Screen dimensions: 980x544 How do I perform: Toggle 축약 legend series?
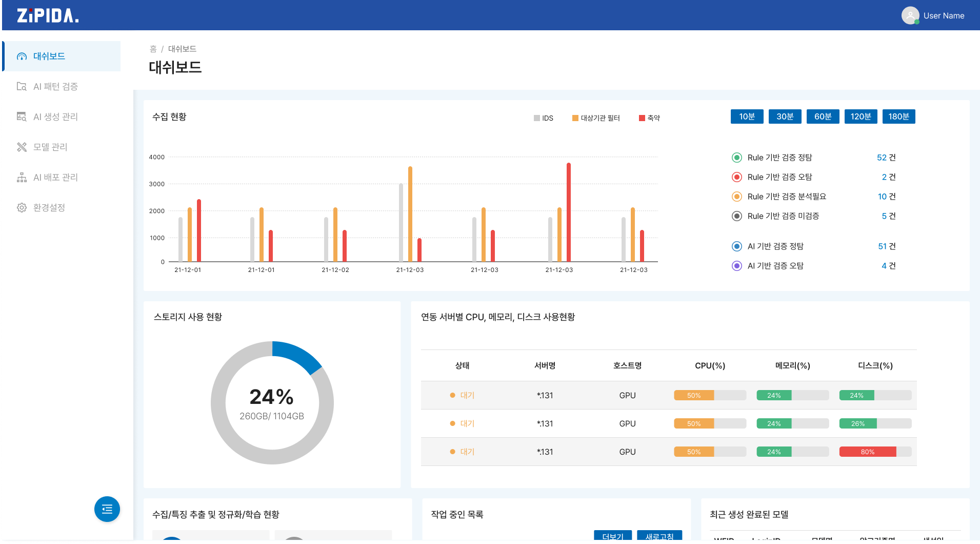click(x=649, y=118)
